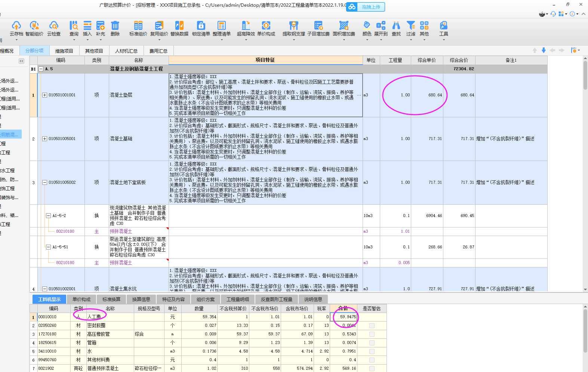Image resolution: width=588 pixels, height=372 pixels.
Task: Open 子目增加费 tool
Action: 318,28
